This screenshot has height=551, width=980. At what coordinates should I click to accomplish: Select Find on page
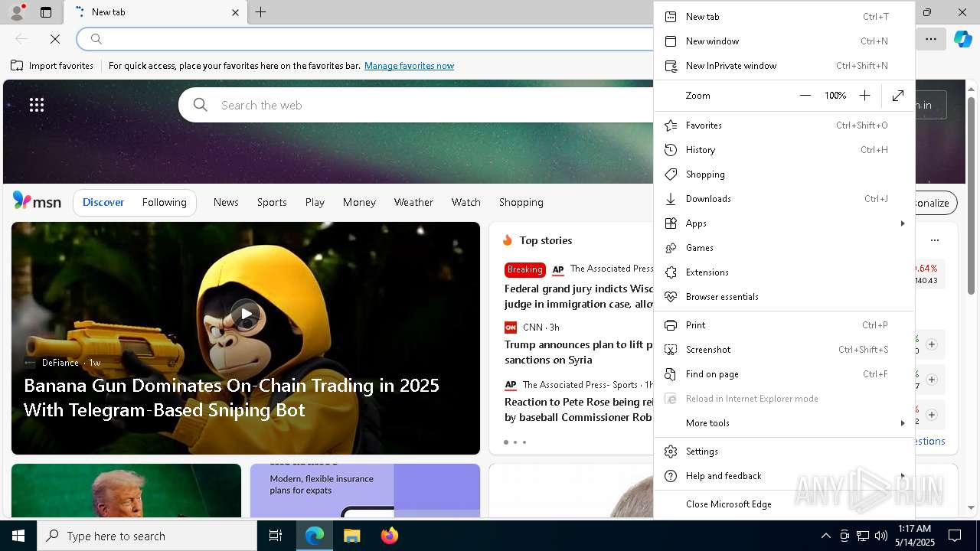pos(784,374)
